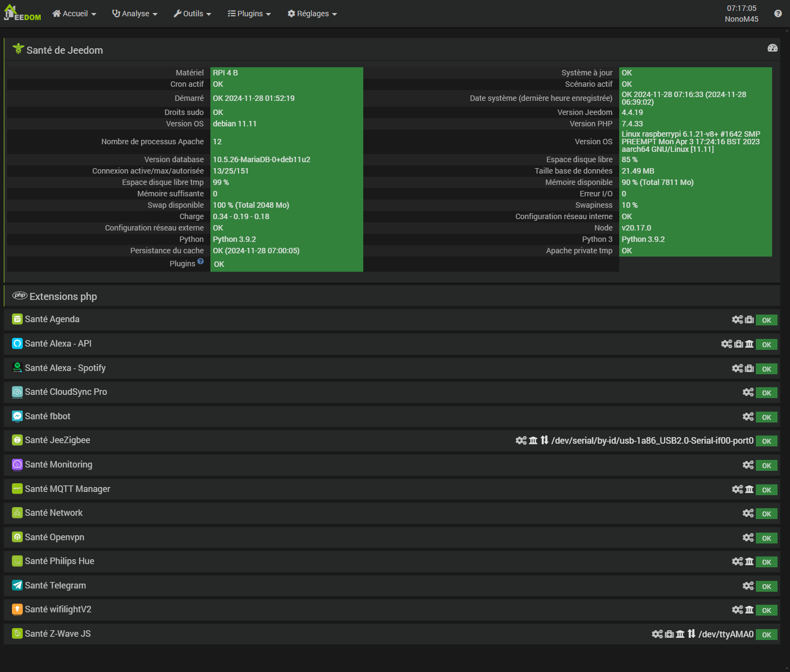Open the Réglages menu in navbar
Viewport: 790px width, 672px height.
click(312, 14)
